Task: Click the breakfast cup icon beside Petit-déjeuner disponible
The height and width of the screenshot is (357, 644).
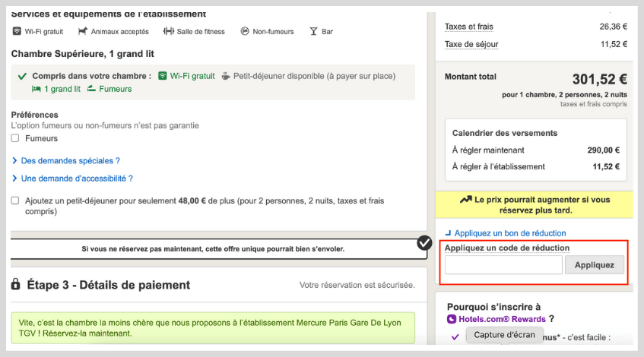Action: 226,76
